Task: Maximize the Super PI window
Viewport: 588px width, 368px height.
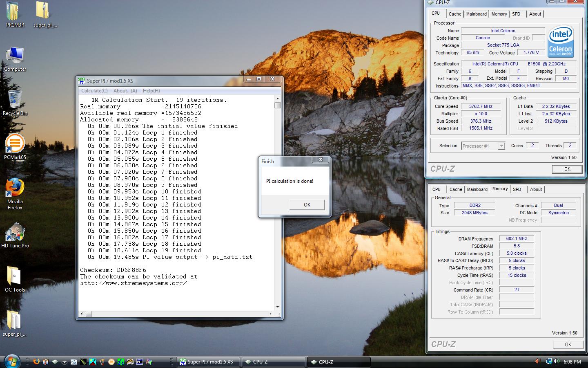Action: click(x=259, y=79)
